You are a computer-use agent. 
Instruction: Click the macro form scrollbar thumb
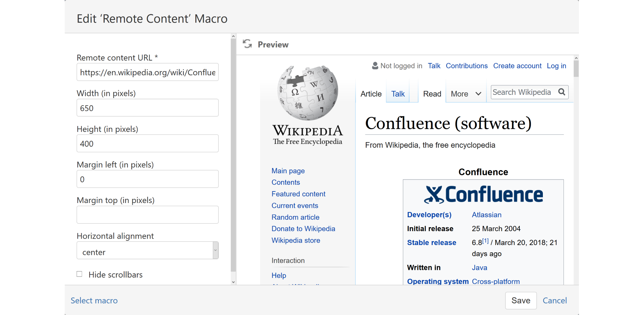coord(233,155)
